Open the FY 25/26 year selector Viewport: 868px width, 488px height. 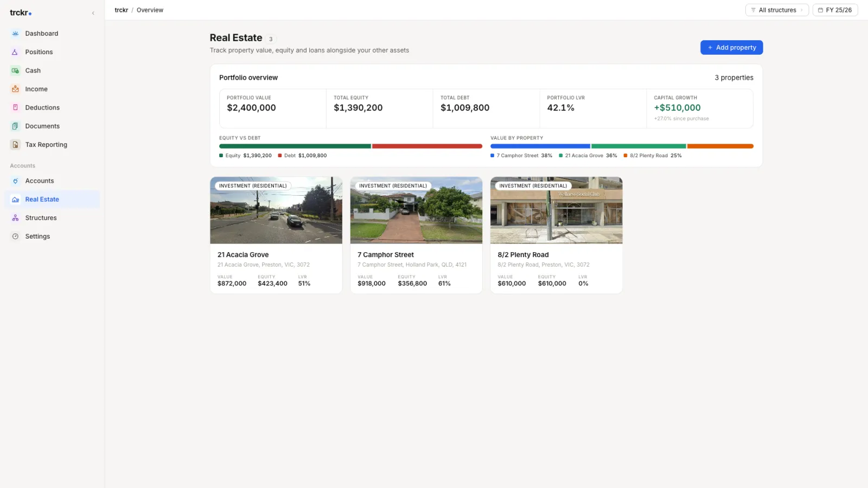(x=835, y=10)
